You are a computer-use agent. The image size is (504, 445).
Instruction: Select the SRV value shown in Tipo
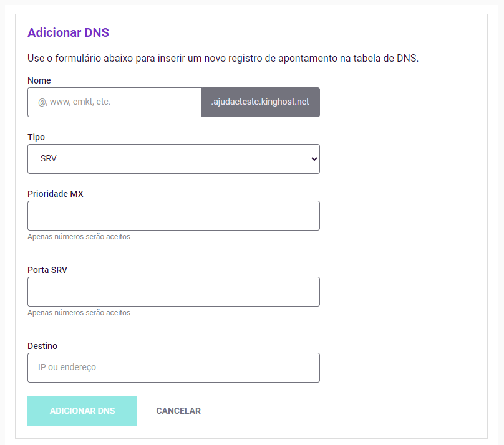(x=49, y=159)
